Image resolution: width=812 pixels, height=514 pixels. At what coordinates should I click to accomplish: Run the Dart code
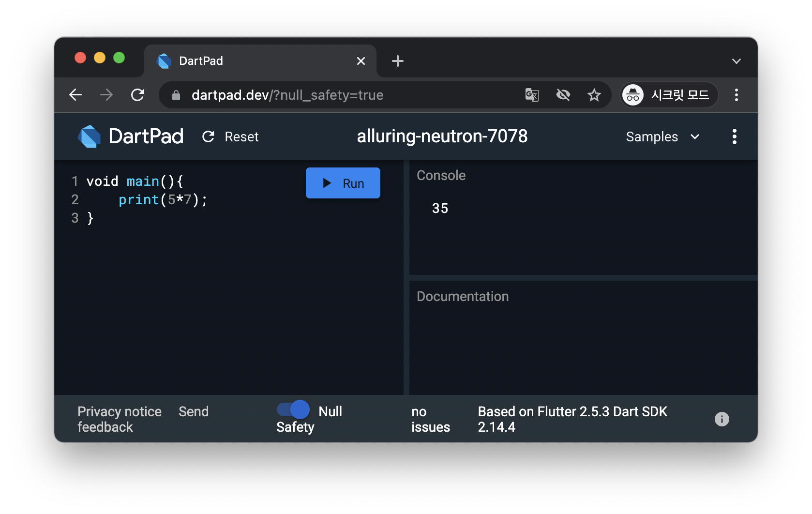[x=343, y=183]
